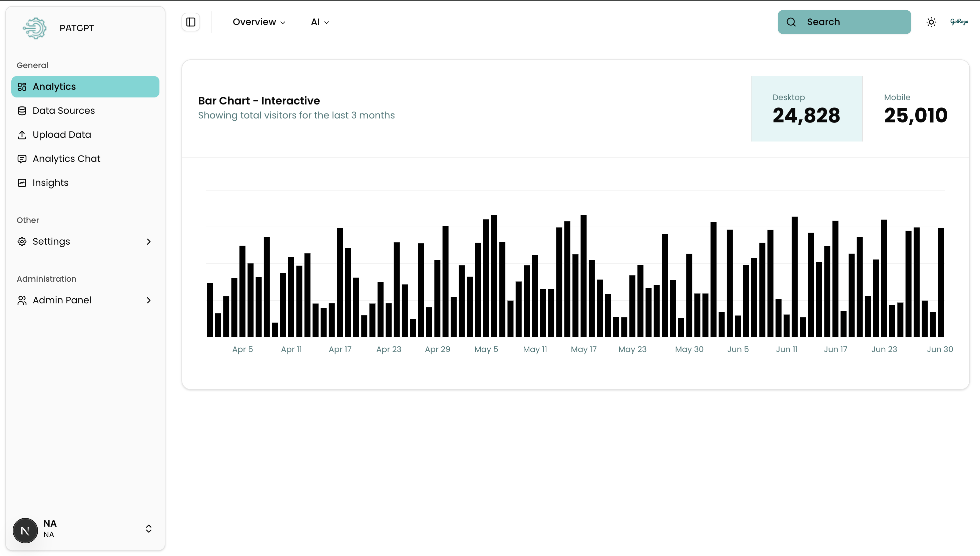The image size is (980, 556).
Task: Click the Analytics grid icon
Action: (22, 87)
